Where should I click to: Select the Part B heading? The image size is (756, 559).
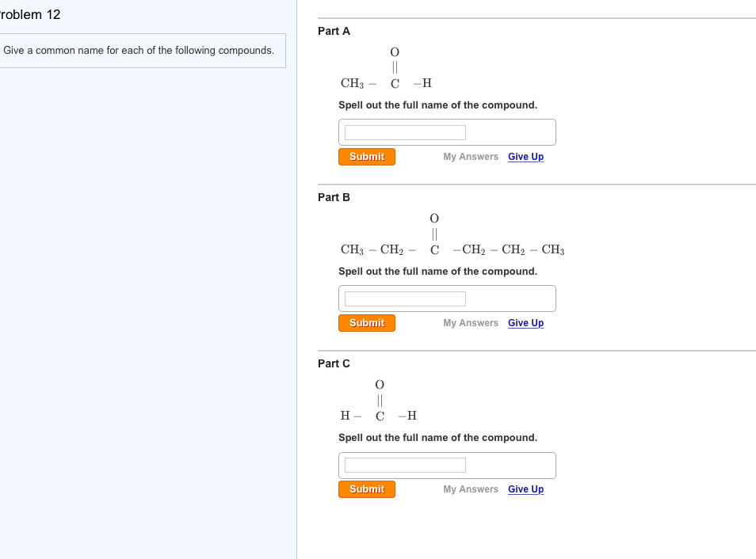(x=334, y=196)
